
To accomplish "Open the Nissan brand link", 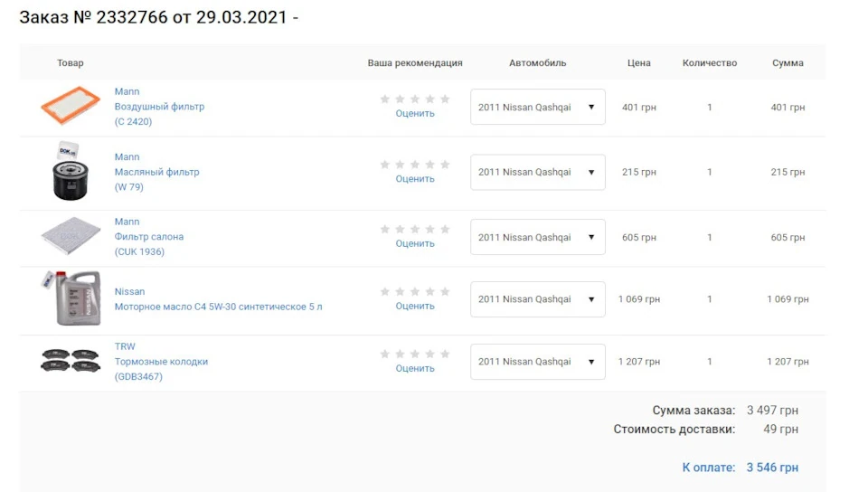I will point(129,291).
